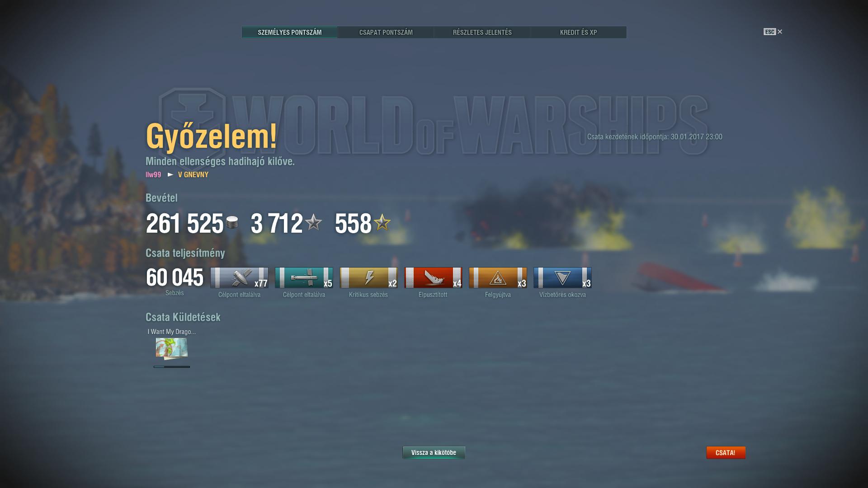The image size is (868, 488).
Task: Click the flag arrow beside V GNEVNY
Action: [x=170, y=174]
